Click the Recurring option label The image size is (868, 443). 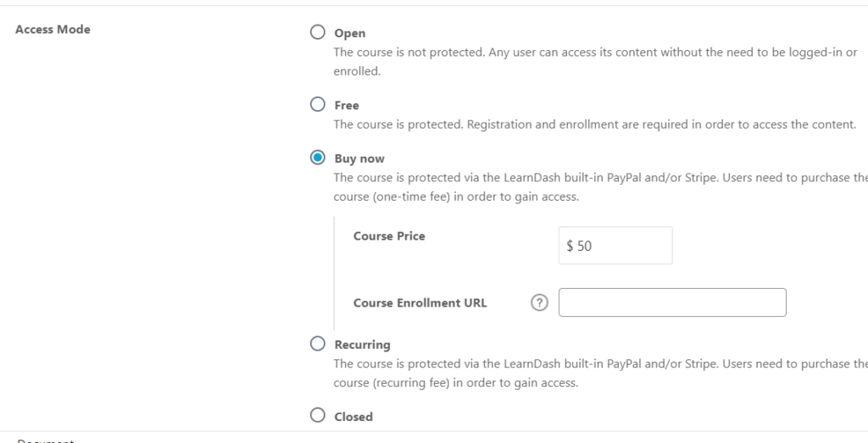coord(363,345)
